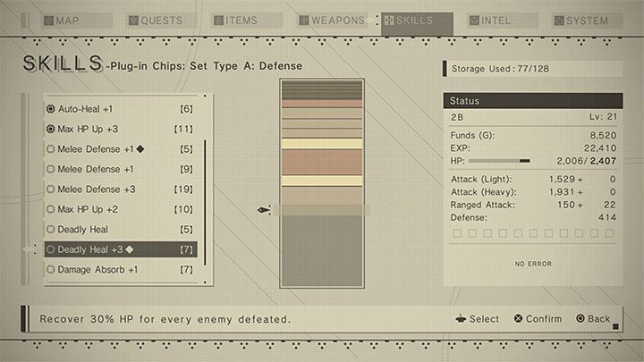Click the Funds value 8,520

(603, 136)
